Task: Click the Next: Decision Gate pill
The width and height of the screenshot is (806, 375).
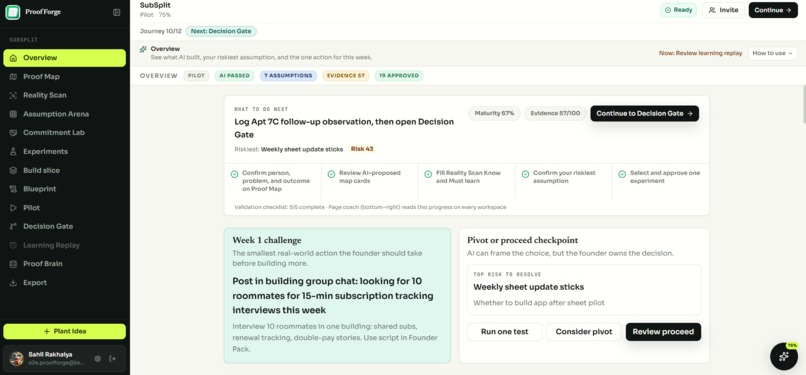Action: click(x=221, y=31)
